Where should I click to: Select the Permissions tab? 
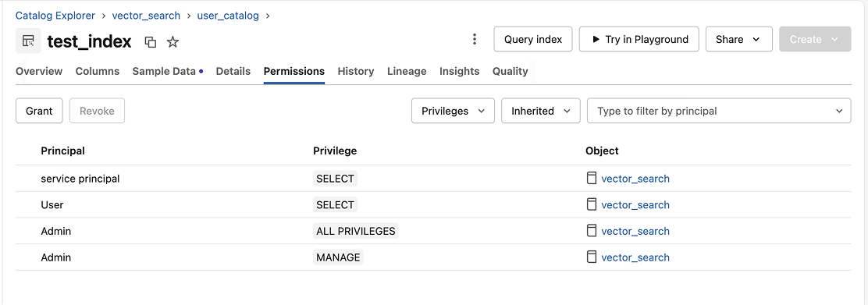(x=294, y=72)
